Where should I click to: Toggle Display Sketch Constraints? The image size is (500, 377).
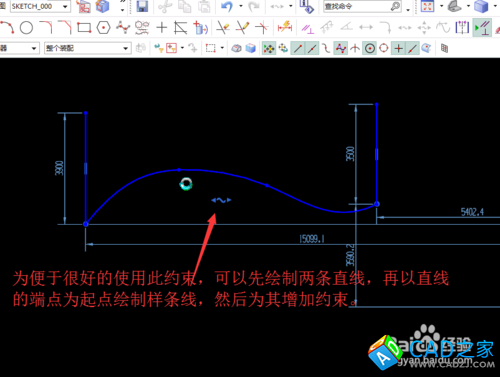click(483, 28)
